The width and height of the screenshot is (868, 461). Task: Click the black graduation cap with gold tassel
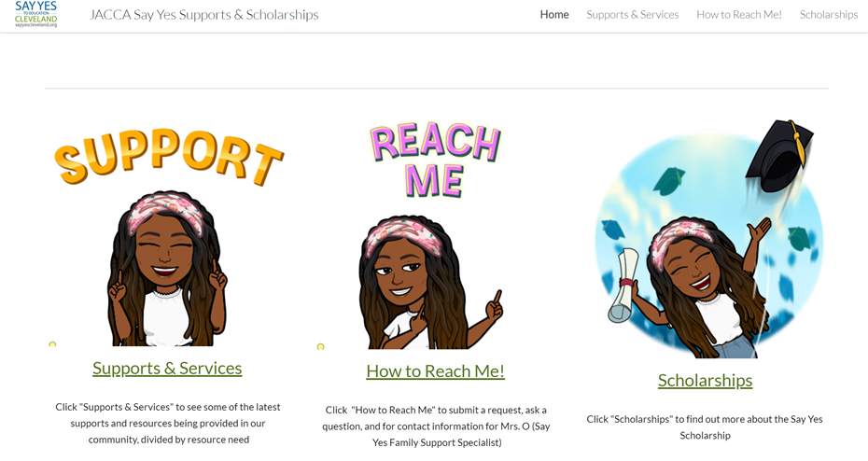click(779, 156)
